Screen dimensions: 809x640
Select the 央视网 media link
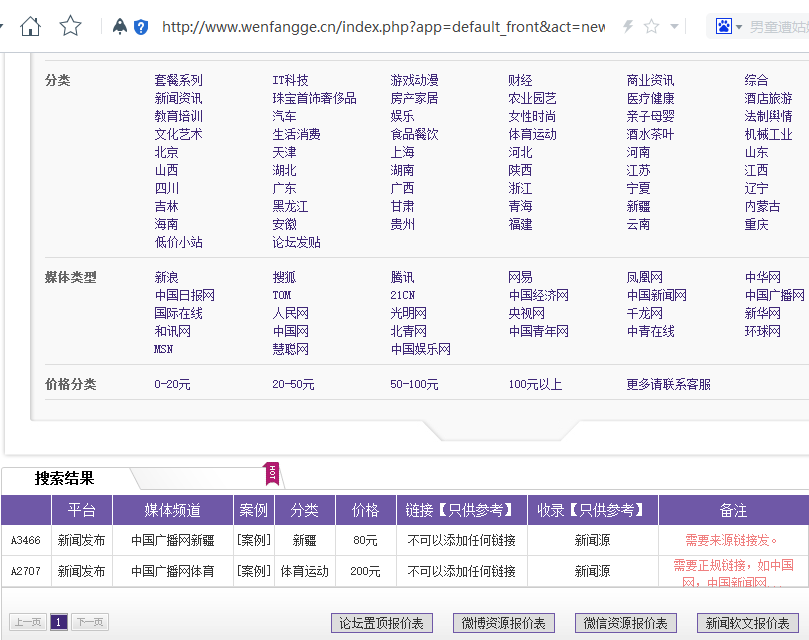(526, 314)
